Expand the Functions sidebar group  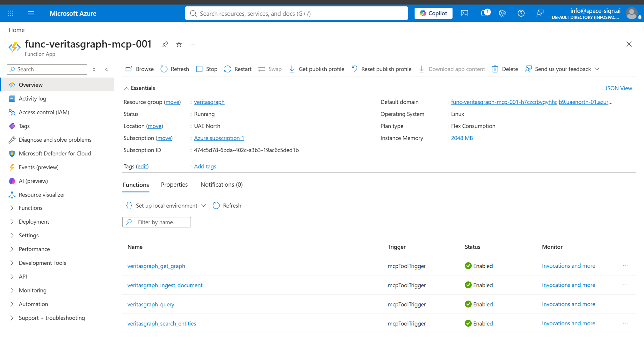[30, 208]
